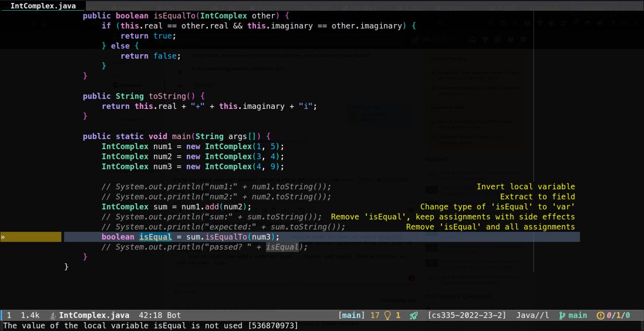Image resolution: width=644 pixels, height=331 pixels.
Task: Click the warning checker icon in modeline
Action: click(600, 315)
